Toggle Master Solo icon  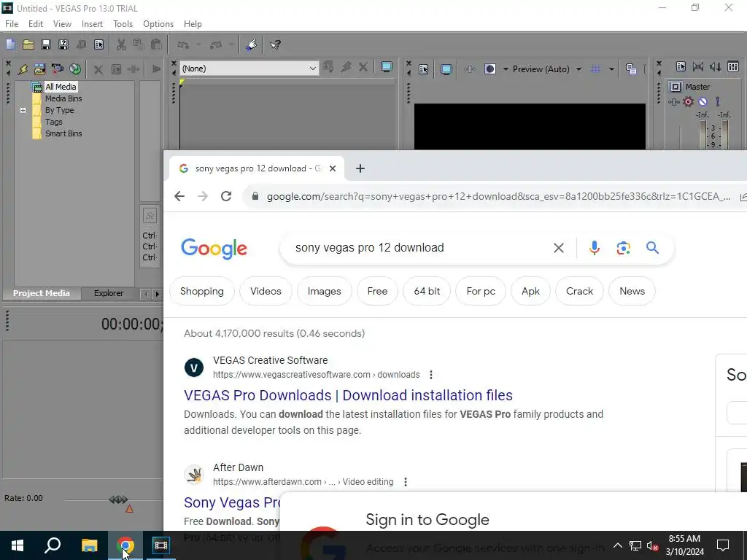tap(718, 101)
